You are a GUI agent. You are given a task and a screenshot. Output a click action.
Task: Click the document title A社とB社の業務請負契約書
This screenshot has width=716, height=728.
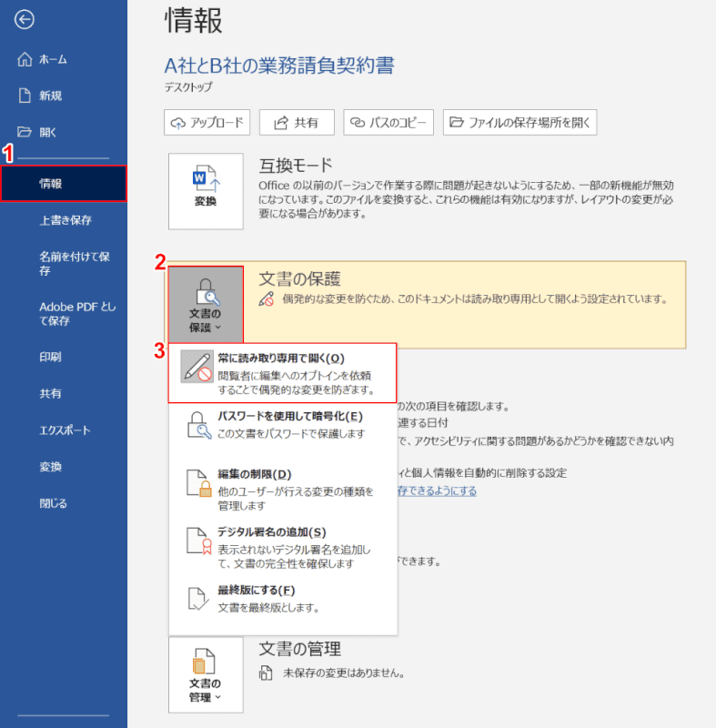279,65
